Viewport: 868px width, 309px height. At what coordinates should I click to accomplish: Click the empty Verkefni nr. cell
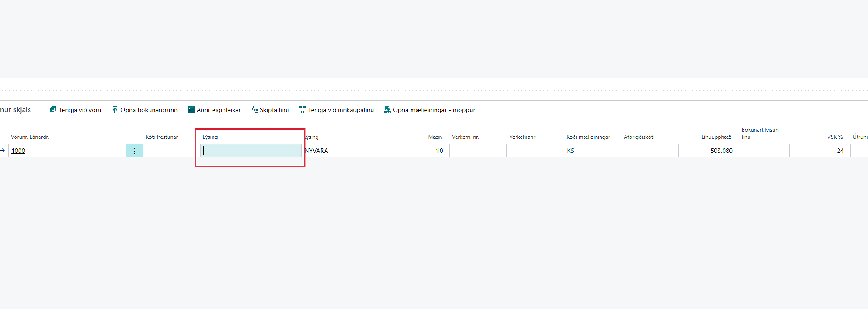(478, 151)
